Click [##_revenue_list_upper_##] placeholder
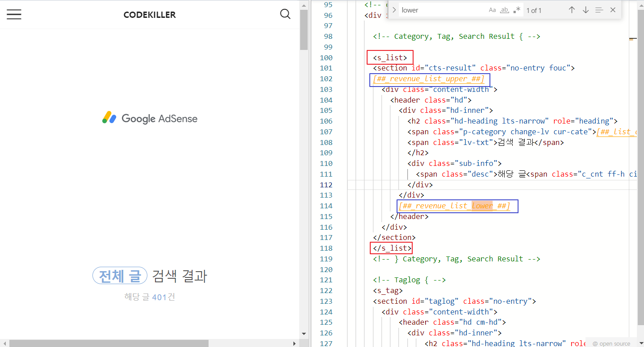 [429, 79]
